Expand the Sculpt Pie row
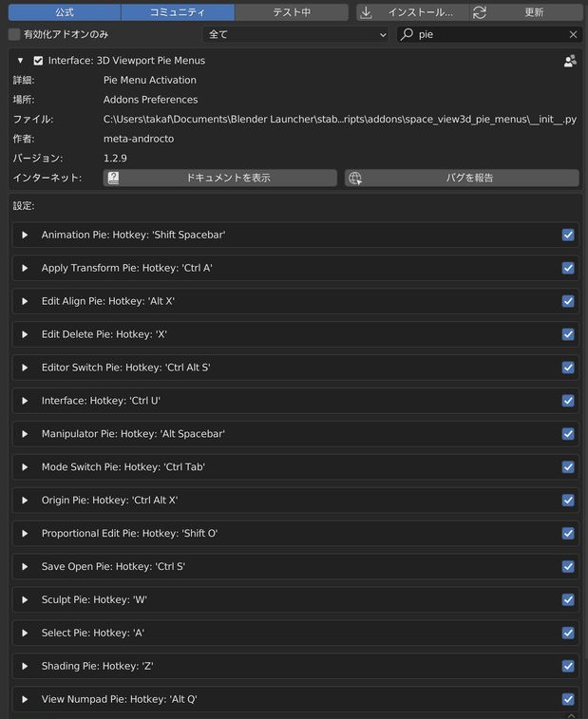 click(25, 599)
